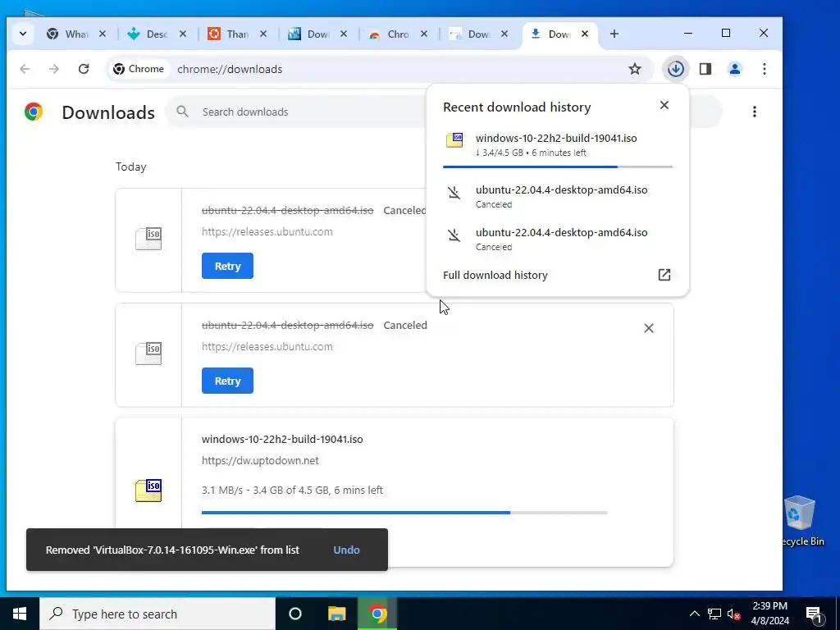Remove second ubuntu entry with X
This screenshot has width=840, height=630.
point(648,328)
